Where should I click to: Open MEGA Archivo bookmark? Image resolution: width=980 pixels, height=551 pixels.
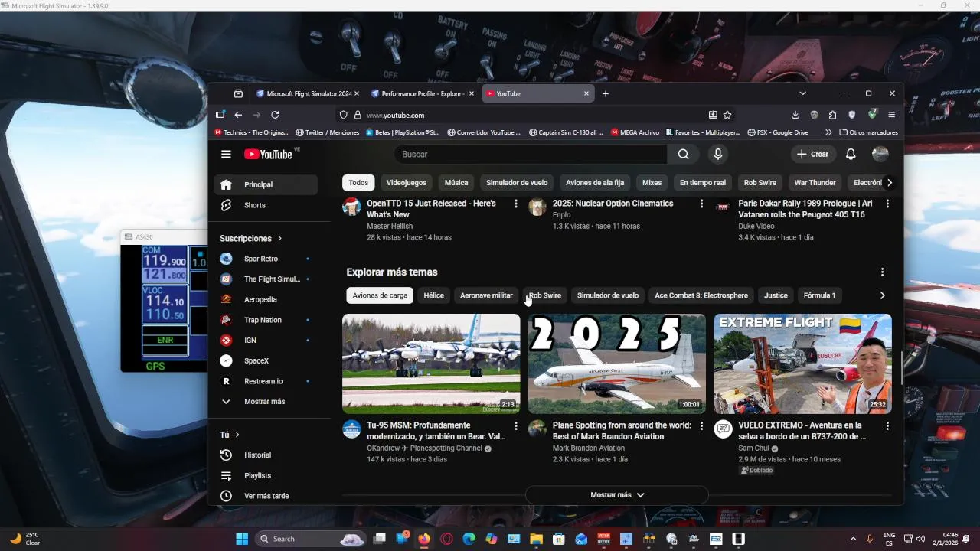pyautogui.click(x=635, y=132)
